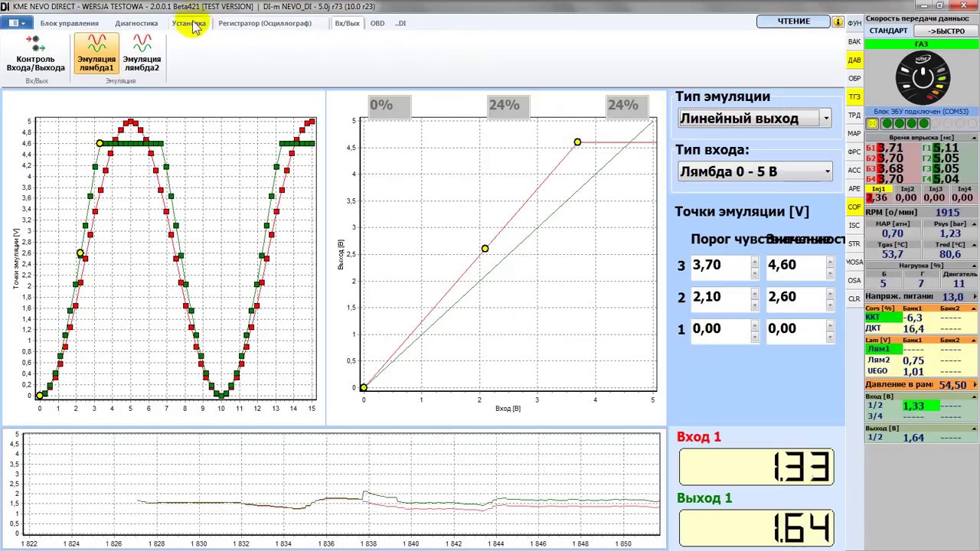Switch to Диагностика tab
The width and height of the screenshot is (980, 551).
click(136, 23)
